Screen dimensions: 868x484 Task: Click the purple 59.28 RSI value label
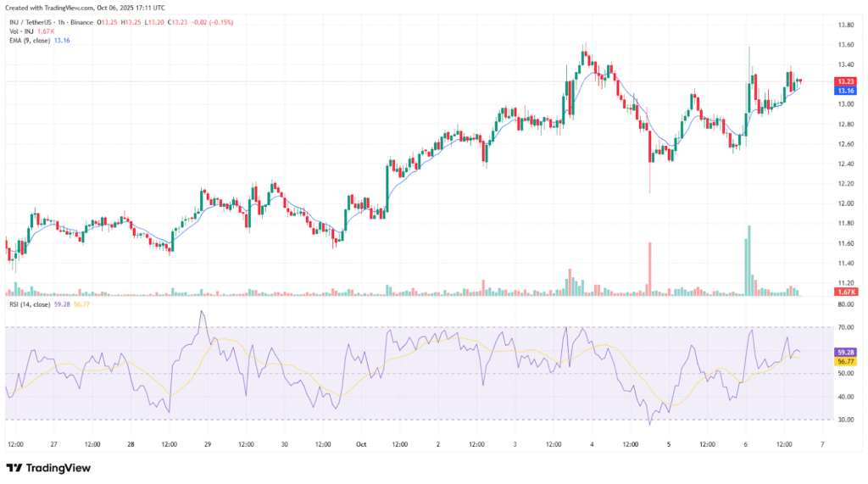[844, 351]
